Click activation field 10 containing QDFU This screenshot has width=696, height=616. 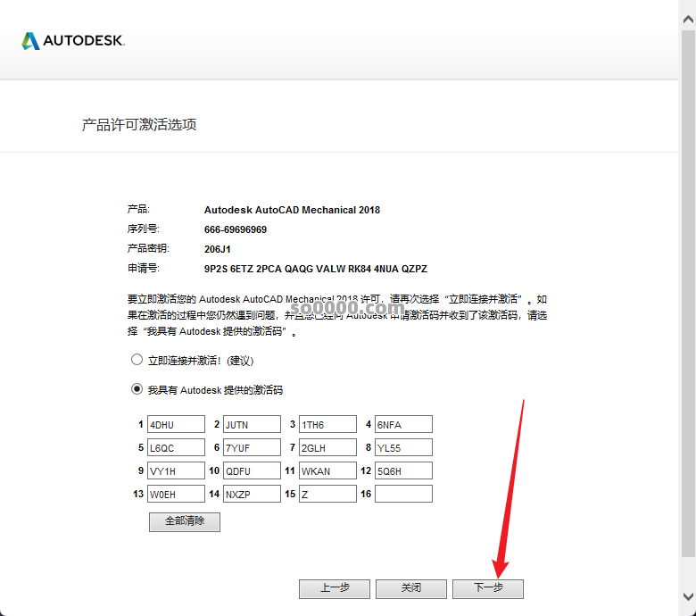[252, 470]
